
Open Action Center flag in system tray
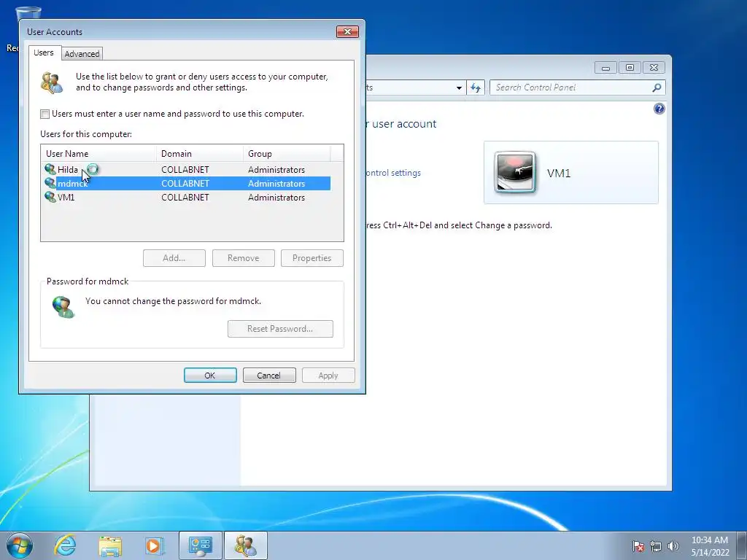tap(638, 546)
